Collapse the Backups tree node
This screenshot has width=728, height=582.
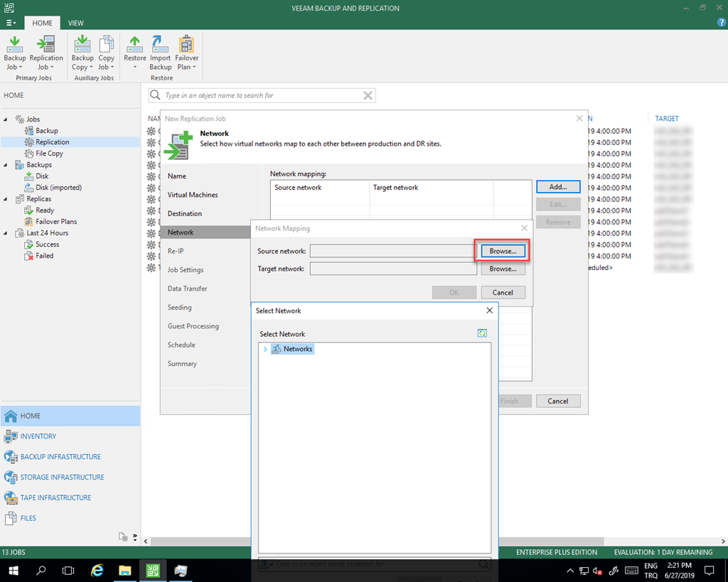[x=6, y=165]
